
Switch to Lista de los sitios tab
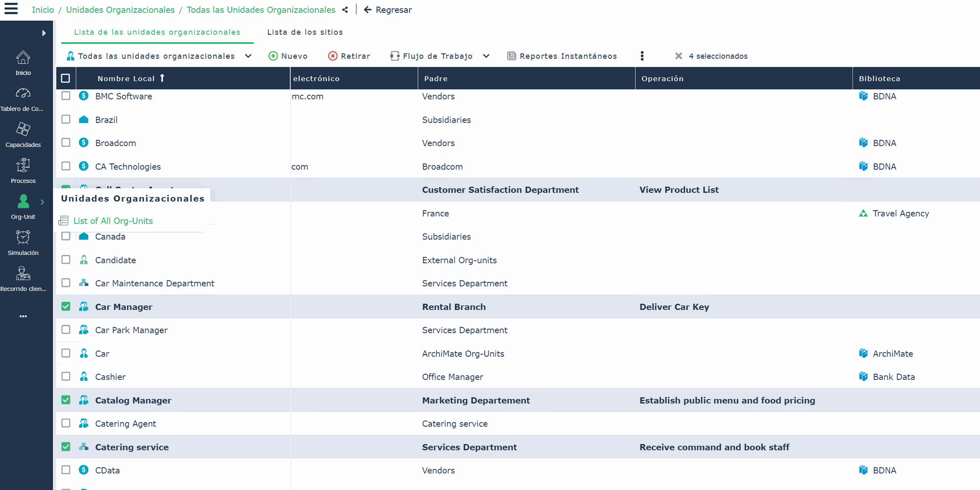coord(305,32)
